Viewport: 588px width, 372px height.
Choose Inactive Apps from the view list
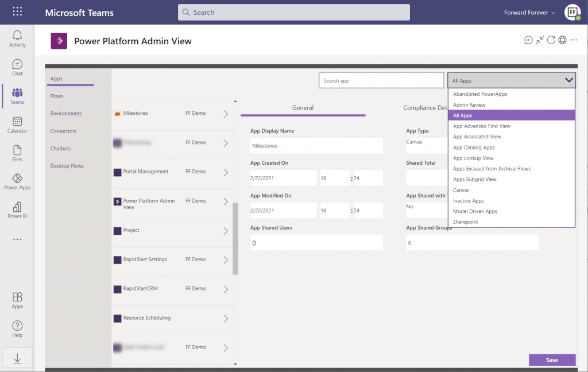[x=512, y=200]
